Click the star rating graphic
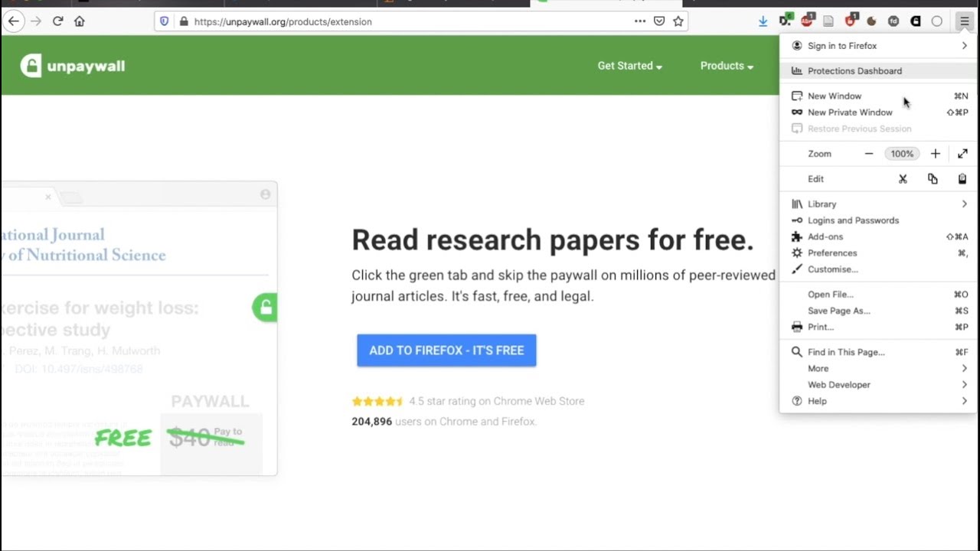The height and width of the screenshot is (551, 980). [377, 401]
